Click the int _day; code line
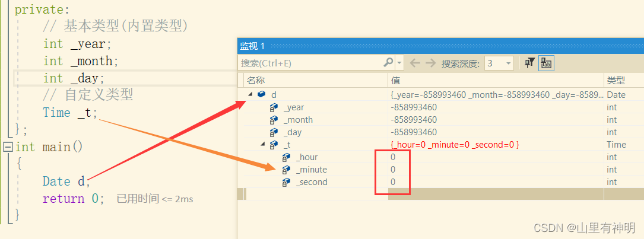The image size is (644, 239). (x=74, y=78)
